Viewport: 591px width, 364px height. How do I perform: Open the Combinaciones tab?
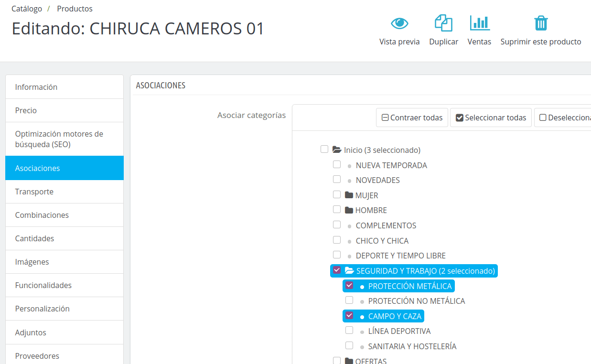pyautogui.click(x=64, y=215)
